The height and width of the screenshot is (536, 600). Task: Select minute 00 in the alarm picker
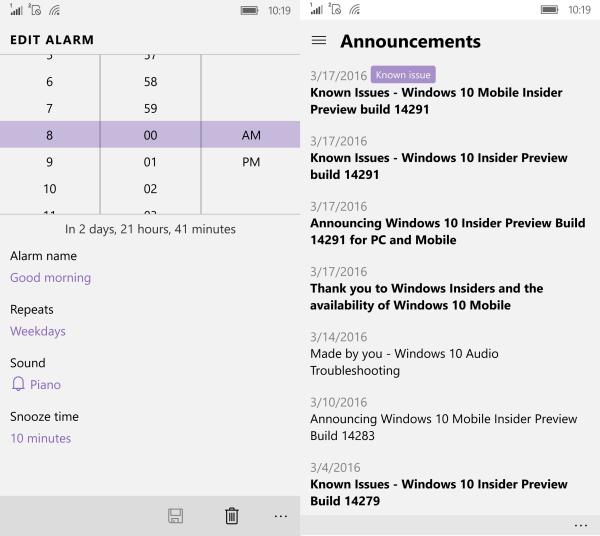[x=150, y=135]
